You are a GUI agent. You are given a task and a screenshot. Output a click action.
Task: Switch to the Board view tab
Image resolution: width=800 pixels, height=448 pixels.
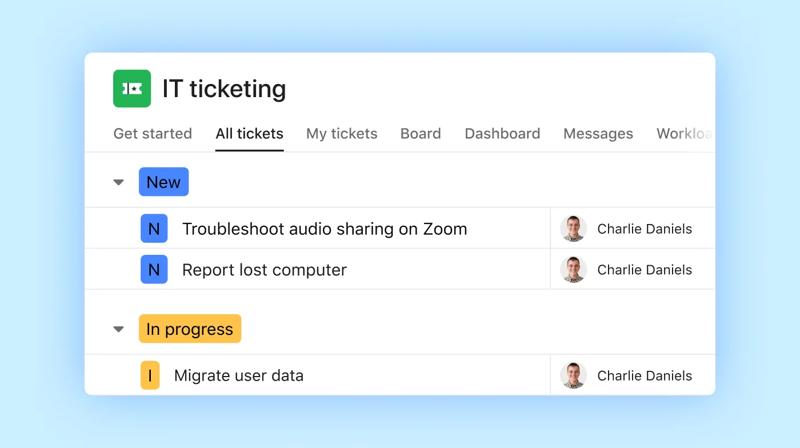(x=420, y=134)
